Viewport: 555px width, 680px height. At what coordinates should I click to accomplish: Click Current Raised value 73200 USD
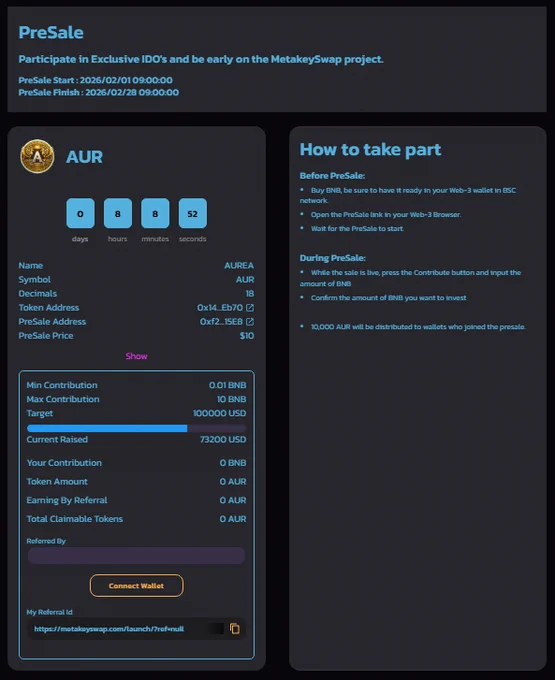[223, 439]
